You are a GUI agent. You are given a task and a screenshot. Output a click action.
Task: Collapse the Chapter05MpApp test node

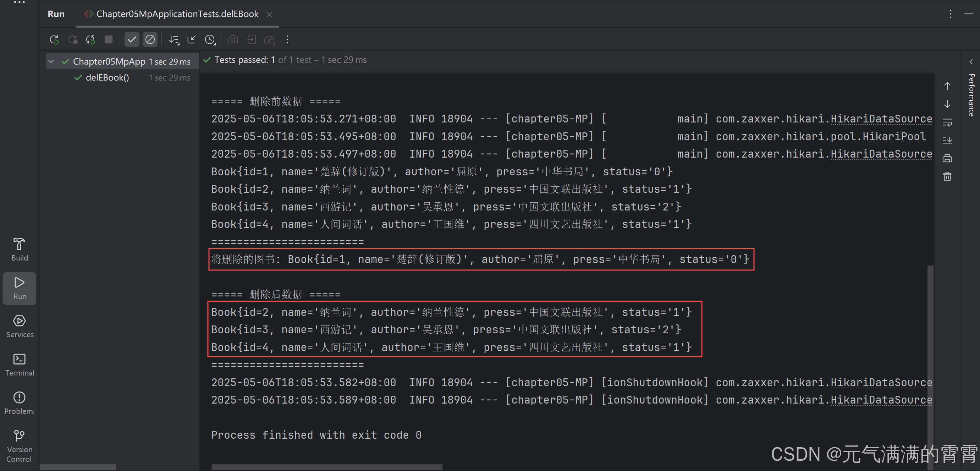[51, 62]
